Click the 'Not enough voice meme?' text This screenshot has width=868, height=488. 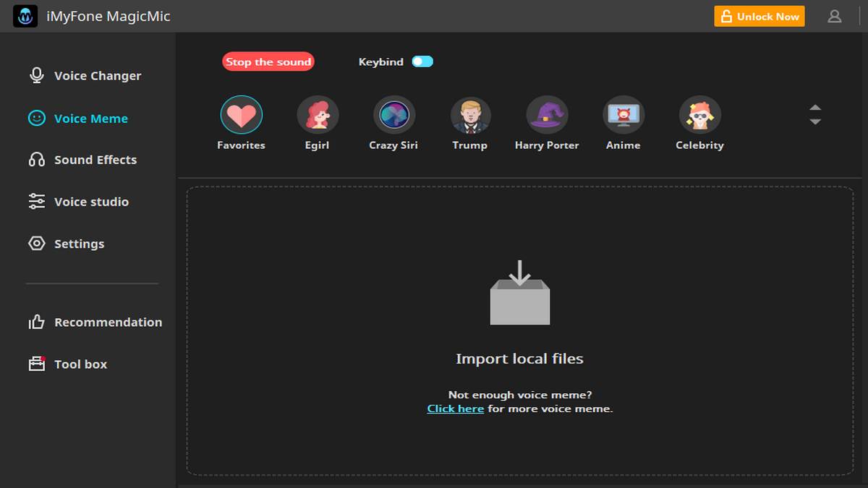click(x=520, y=395)
